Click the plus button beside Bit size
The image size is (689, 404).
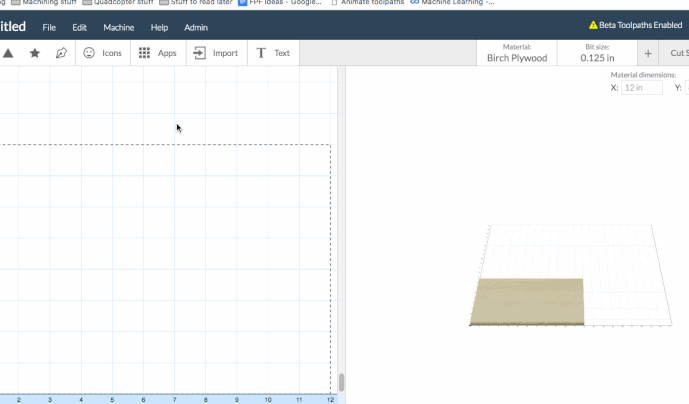648,53
